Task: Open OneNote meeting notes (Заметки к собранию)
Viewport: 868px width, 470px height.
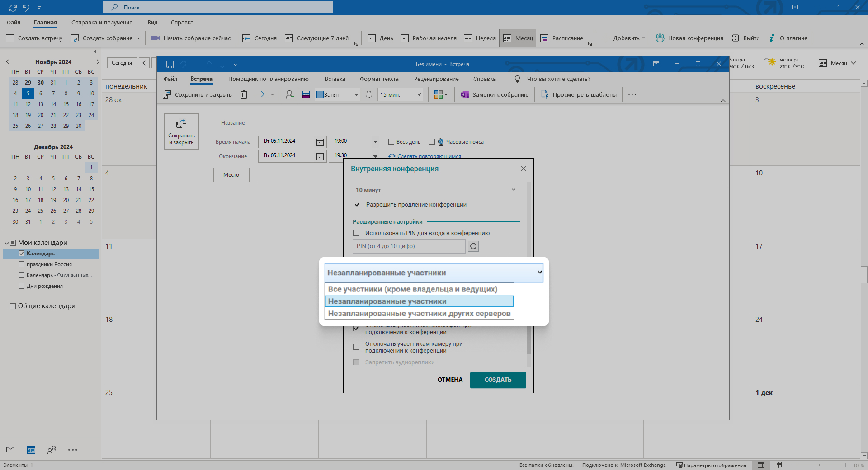Action: coord(495,94)
